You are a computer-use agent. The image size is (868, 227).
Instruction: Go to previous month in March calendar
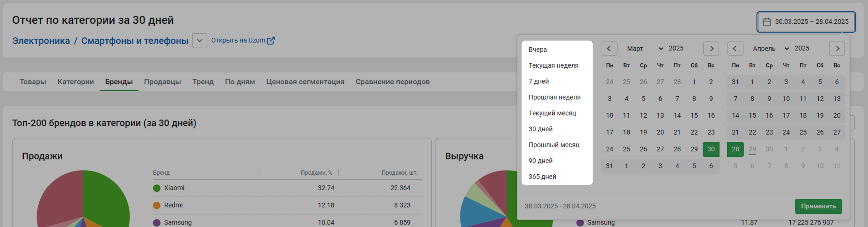tap(609, 49)
